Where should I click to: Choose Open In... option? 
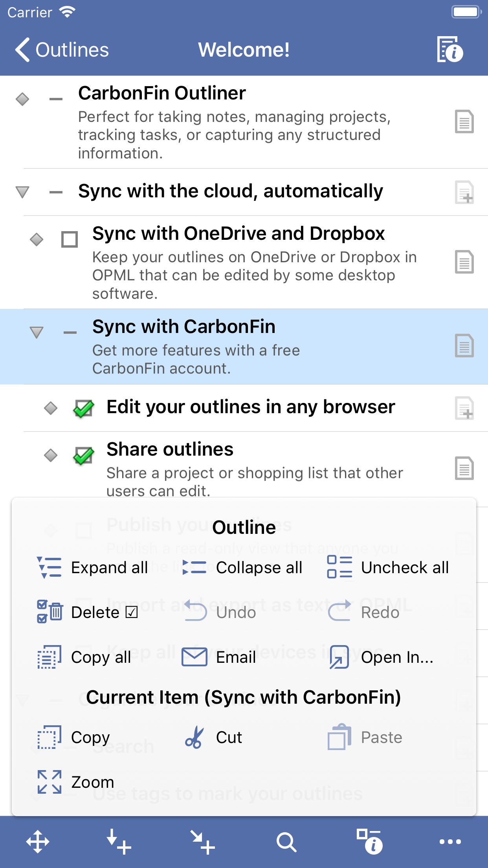tap(381, 657)
